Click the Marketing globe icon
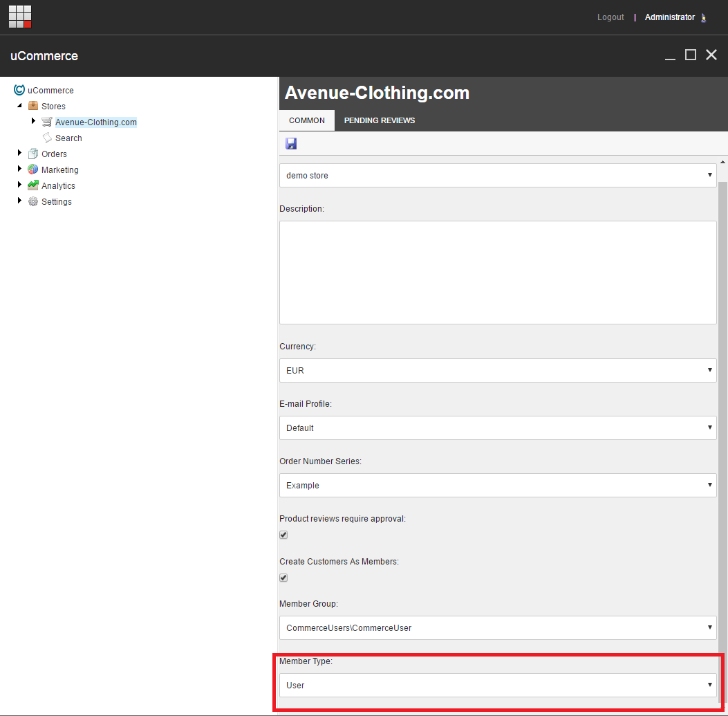This screenshot has height=716, width=728. (33, 169)
